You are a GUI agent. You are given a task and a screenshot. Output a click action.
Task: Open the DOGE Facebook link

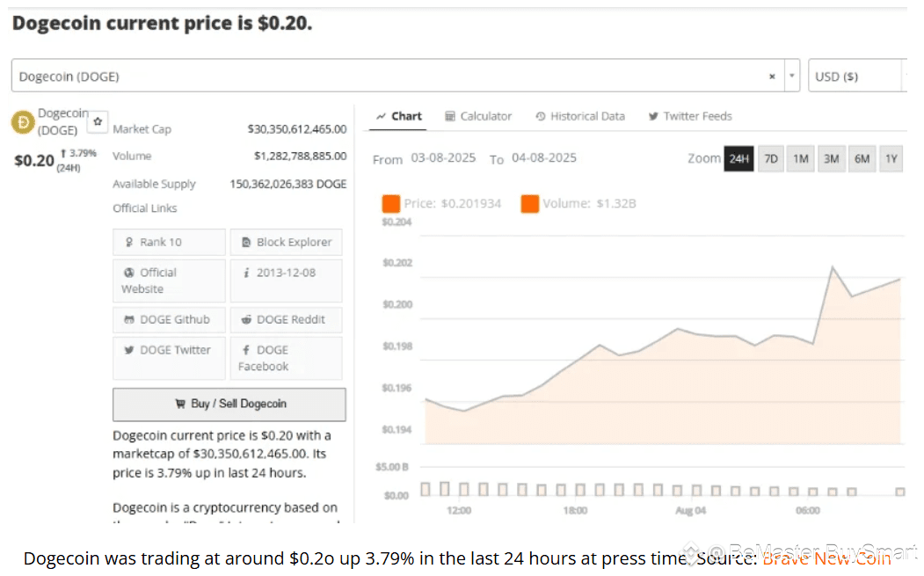(286, 358)
